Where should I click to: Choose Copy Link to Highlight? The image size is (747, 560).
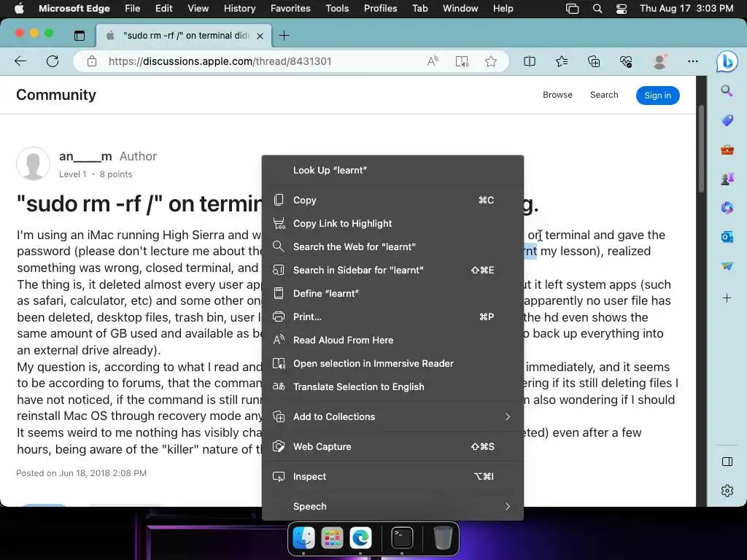[x=392, y=224]
